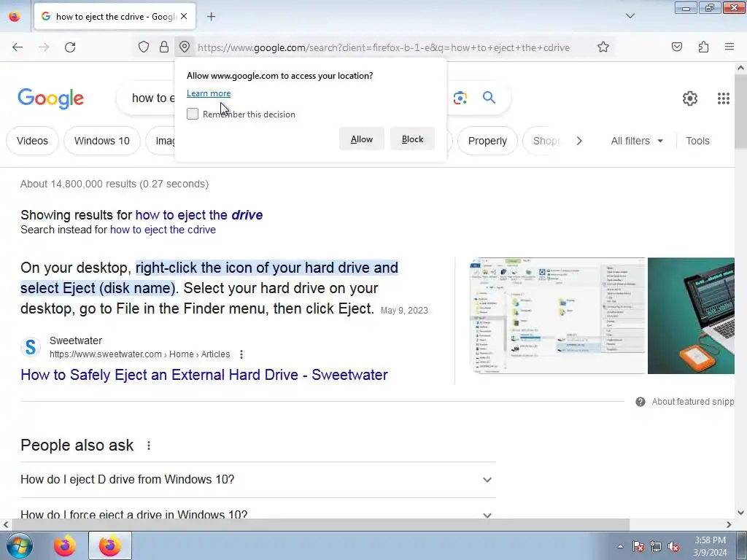
Task: Open the Extensions puzzle icon
Action: point(703,47)
